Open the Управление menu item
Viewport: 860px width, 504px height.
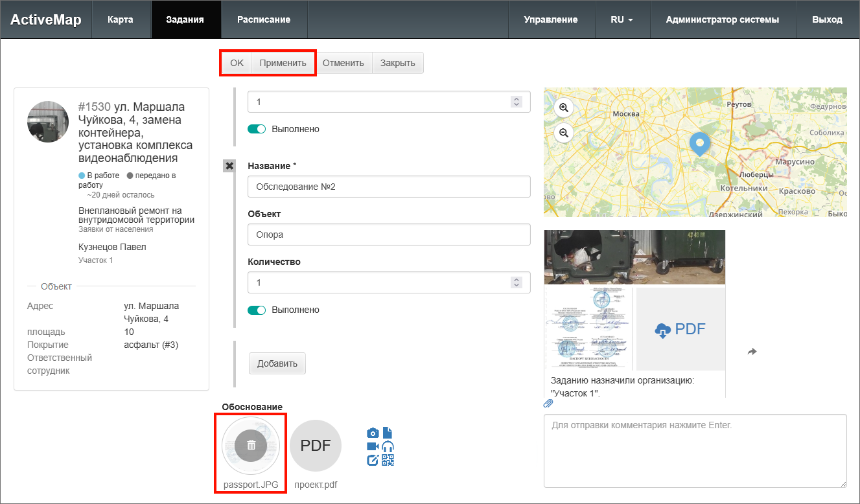(551, 19)
